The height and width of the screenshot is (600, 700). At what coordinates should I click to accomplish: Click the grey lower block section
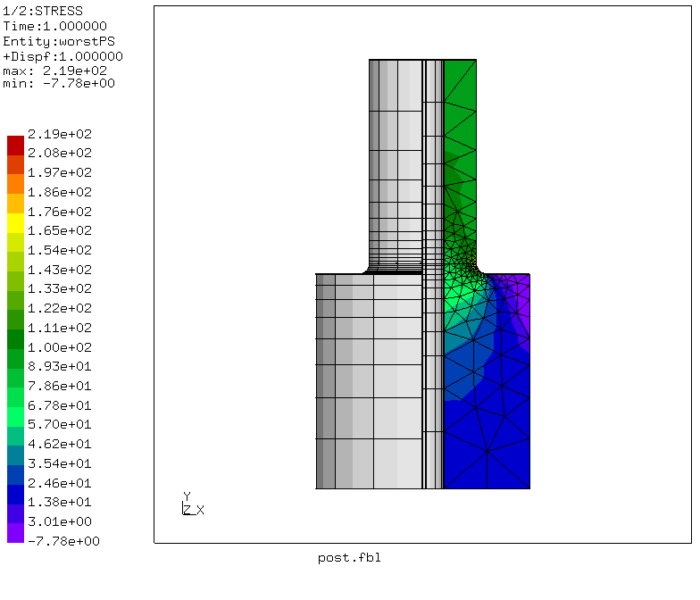(370, 380)
